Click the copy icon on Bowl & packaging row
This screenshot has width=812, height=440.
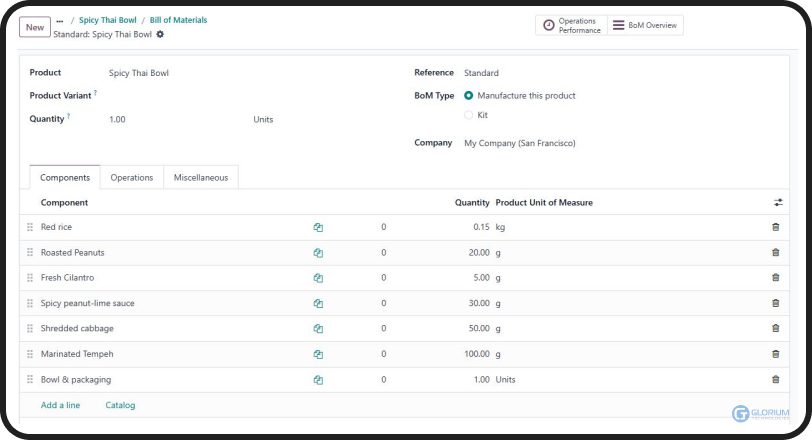[x=318, y=380]
